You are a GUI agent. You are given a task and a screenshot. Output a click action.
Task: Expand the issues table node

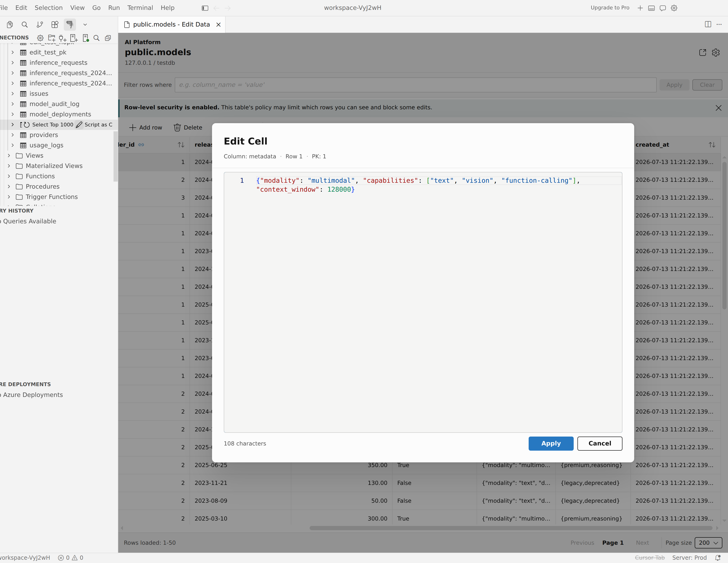coord(13,94)
